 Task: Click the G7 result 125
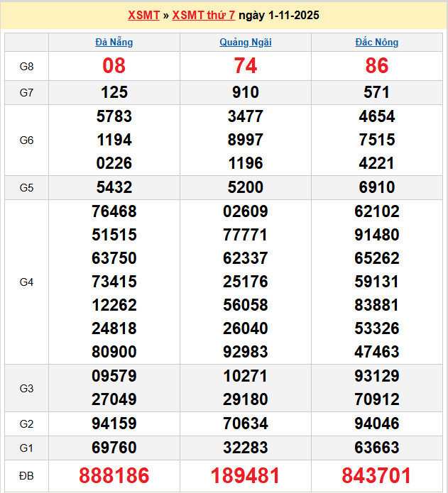point(114,92)
